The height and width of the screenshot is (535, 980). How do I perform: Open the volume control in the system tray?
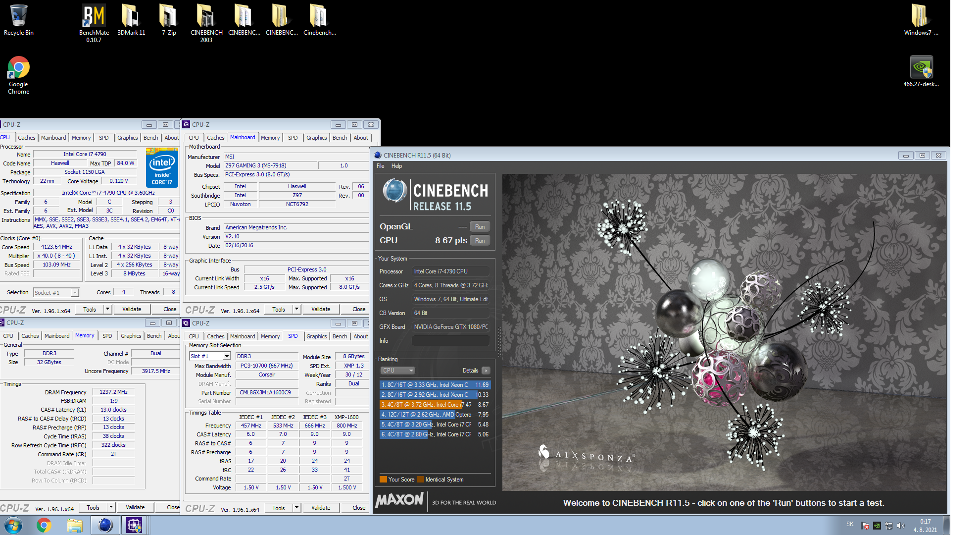[x=900, y=526]
